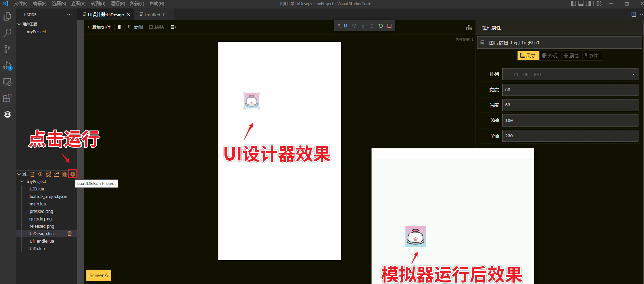The image size is (644, 284).
Task: Click image button in simulator window
Action: 415,236
